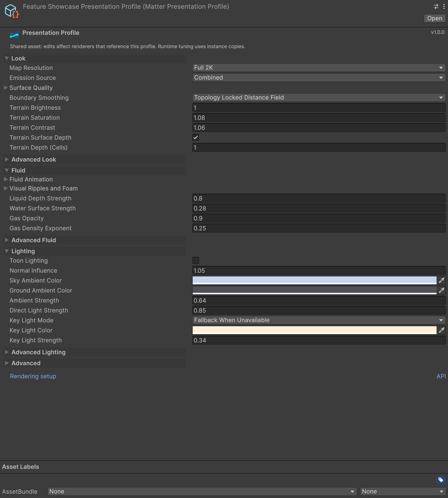Viewport: 448px width, 498px height.
Task: Click the scriptable object asset icon
Action: tap(12, 11)
